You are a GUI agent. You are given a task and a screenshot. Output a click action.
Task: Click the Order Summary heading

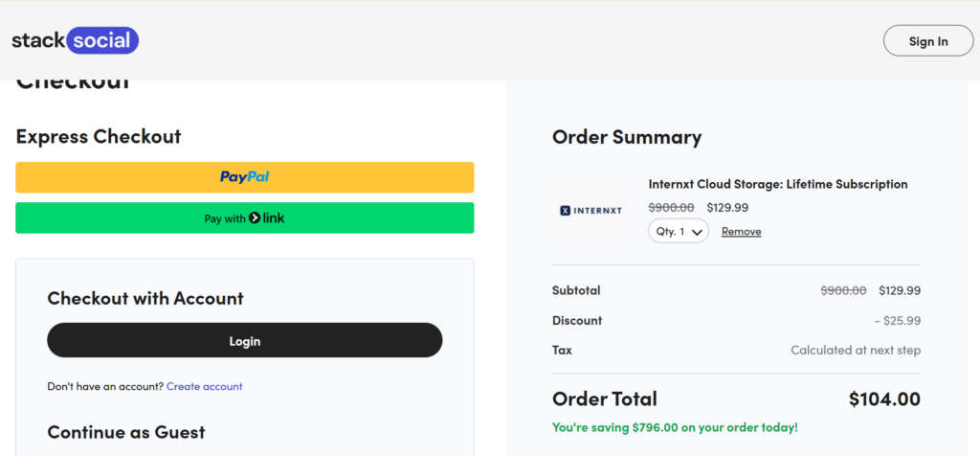(x=627, y=138)
